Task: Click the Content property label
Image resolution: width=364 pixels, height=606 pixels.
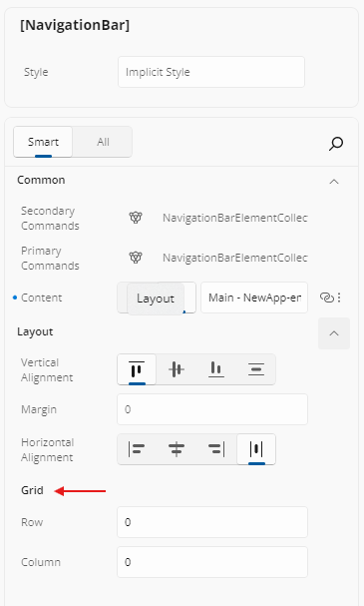Action: pyautogui.click(x=41, y=298)
